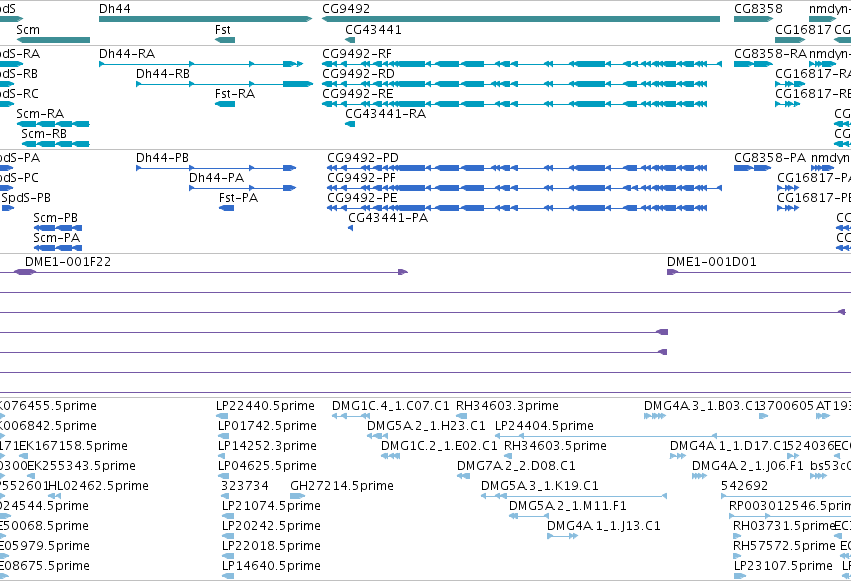Click protein CG43441-PA label
The height and width of the screenshot is (581, 851).
tap(388, 218)
